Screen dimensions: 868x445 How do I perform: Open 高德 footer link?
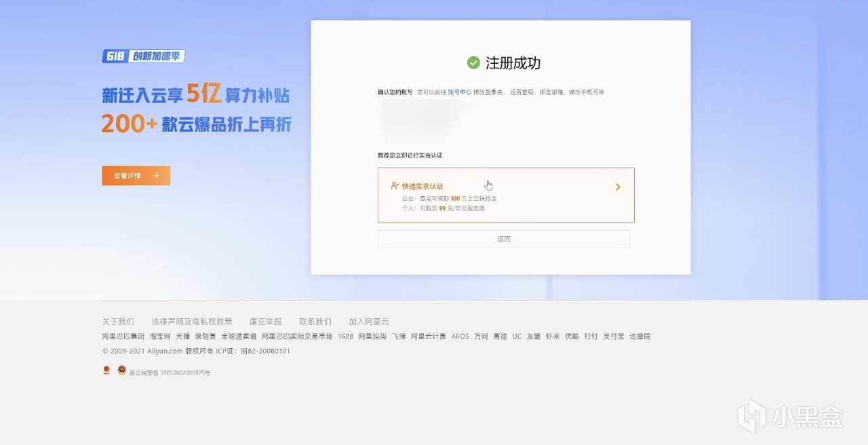click(500, 336)
